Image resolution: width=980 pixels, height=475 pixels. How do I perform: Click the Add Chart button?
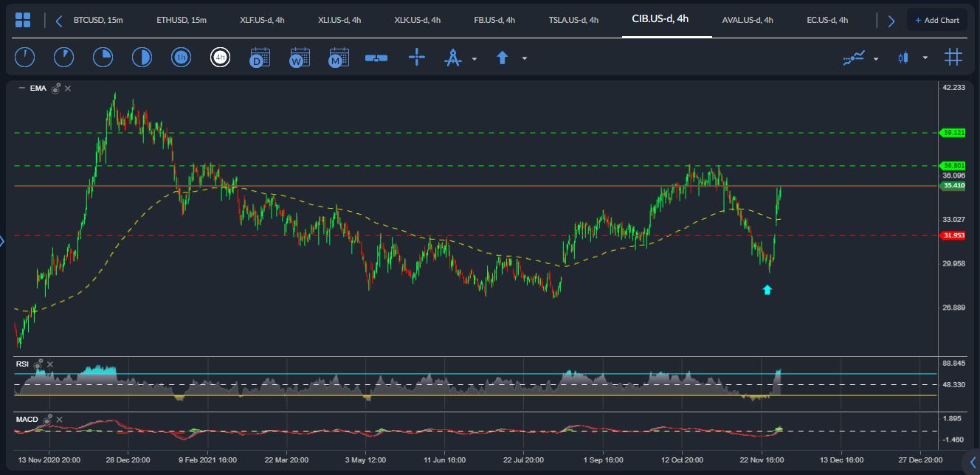pyautogui.click(x=937, y=20)
